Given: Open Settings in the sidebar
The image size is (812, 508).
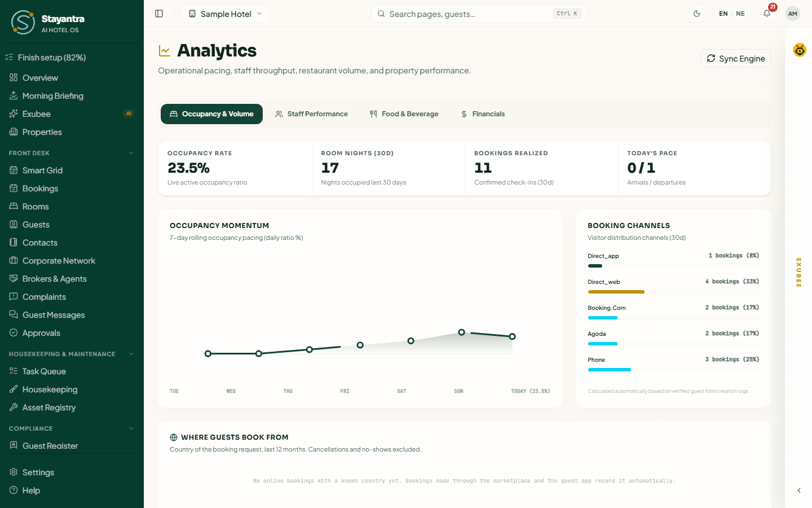Looking at the screenshot, I should [x=72, y=472].
